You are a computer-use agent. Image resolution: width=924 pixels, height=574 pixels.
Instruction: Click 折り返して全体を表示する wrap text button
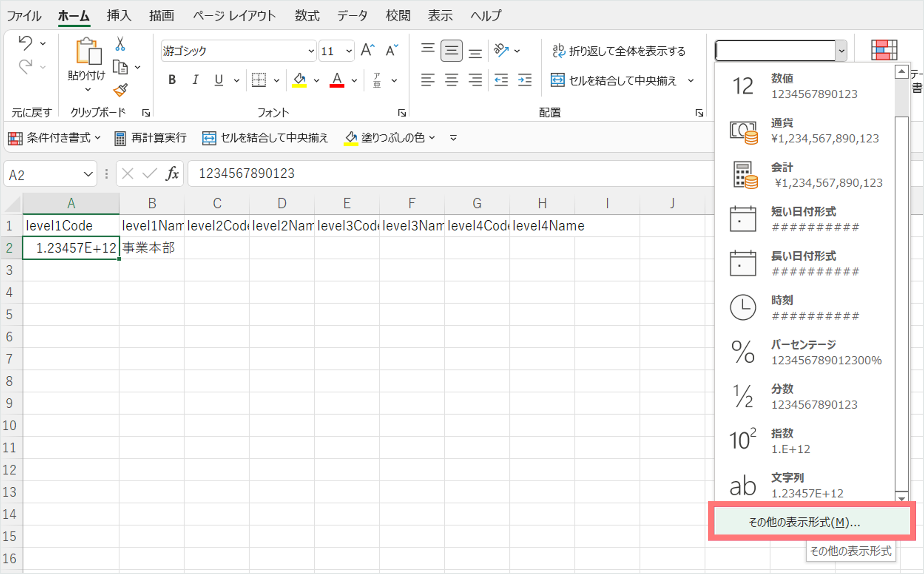click(619, 51)
